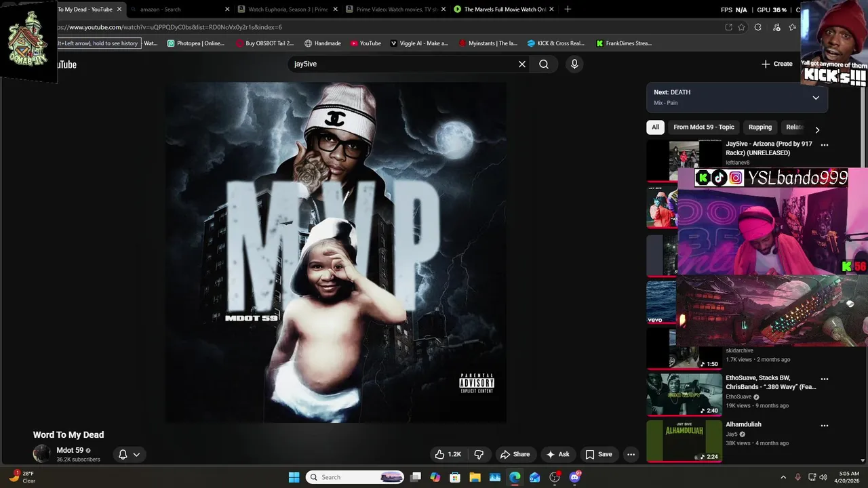This screenshot has height=488, width=868.
Task: Clear the jay5ive search text with X
Action: pyautogui.click(x=522, y=64)
